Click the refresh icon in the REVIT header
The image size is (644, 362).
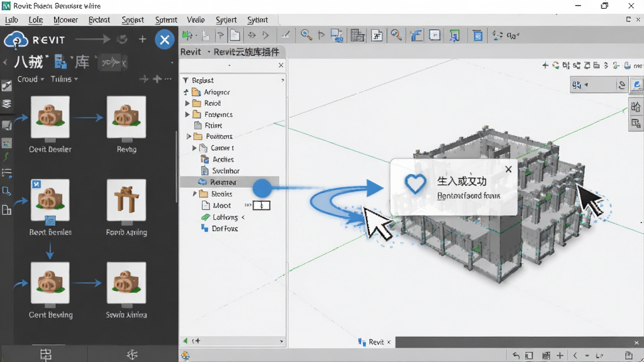123,40
